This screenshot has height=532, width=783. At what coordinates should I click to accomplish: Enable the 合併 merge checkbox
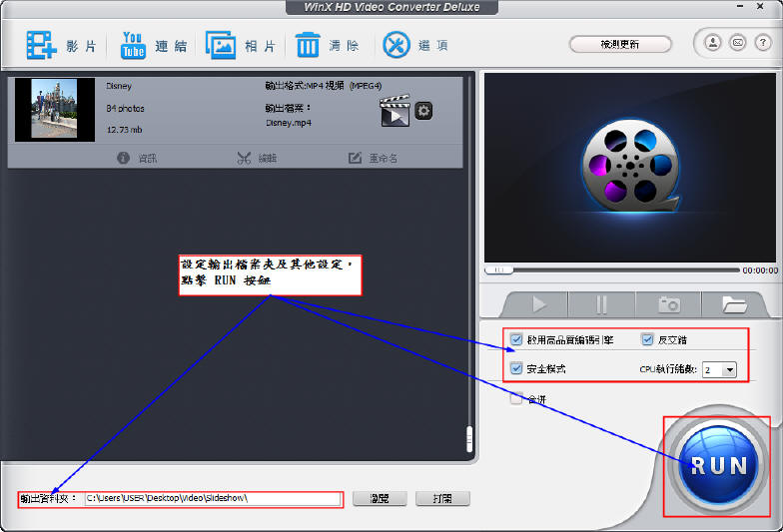(516, 399)
